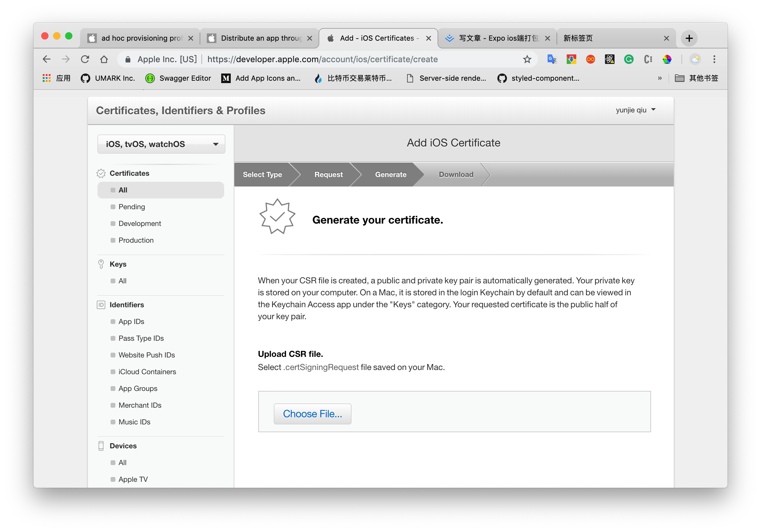This screenshot has height=532, width=761.
Task: Click the Choose File button
Action: click(x=312, y=414)
